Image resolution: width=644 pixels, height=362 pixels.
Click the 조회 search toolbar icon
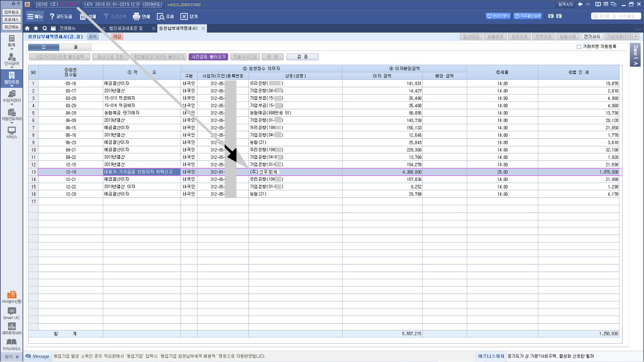[165, 16]
